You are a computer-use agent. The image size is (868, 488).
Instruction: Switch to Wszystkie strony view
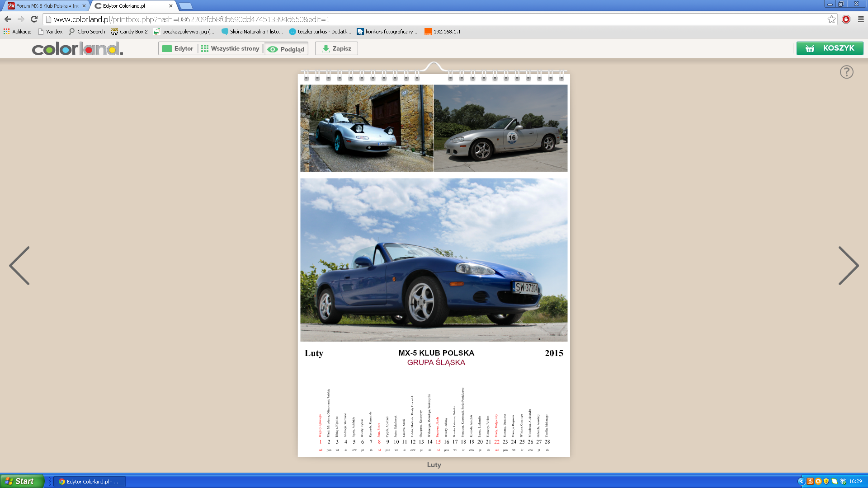[230, 48]
